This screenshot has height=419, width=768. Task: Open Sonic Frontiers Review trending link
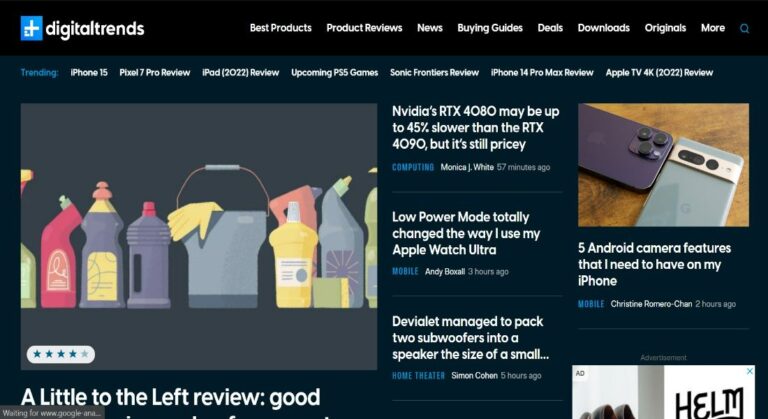click(434, 73)
